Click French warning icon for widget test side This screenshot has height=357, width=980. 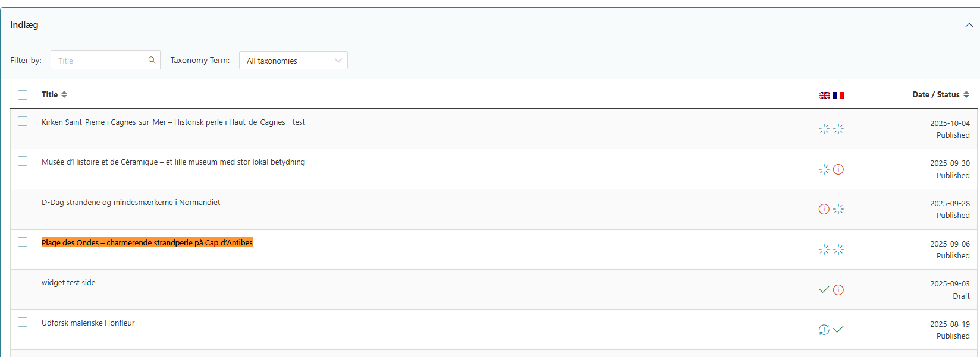pyautogui.click(x=838, y=290)
